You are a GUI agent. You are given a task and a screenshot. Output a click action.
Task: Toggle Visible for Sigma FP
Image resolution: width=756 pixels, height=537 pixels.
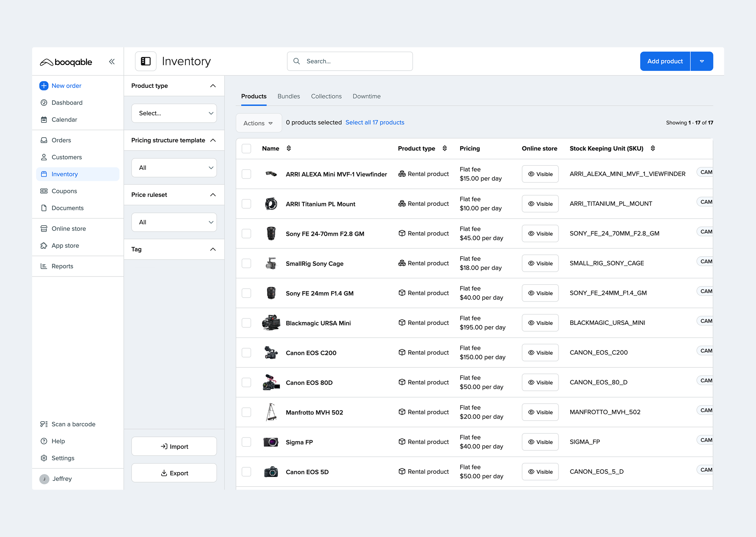[540, 442]
